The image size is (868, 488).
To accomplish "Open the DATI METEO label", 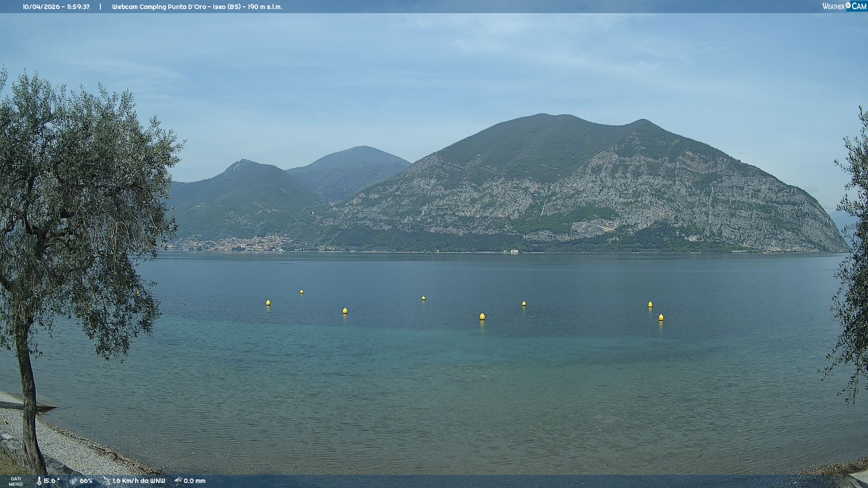I will pos(16,481).
